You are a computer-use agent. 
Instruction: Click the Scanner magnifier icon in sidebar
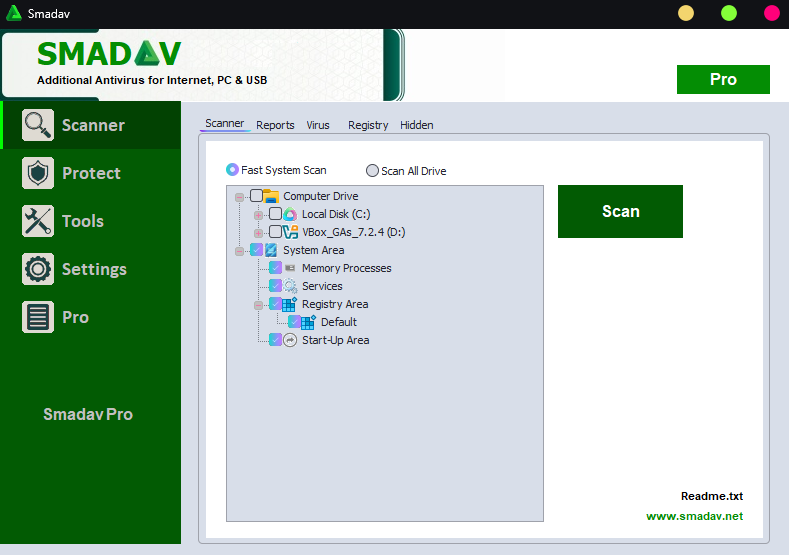(38, 125)
